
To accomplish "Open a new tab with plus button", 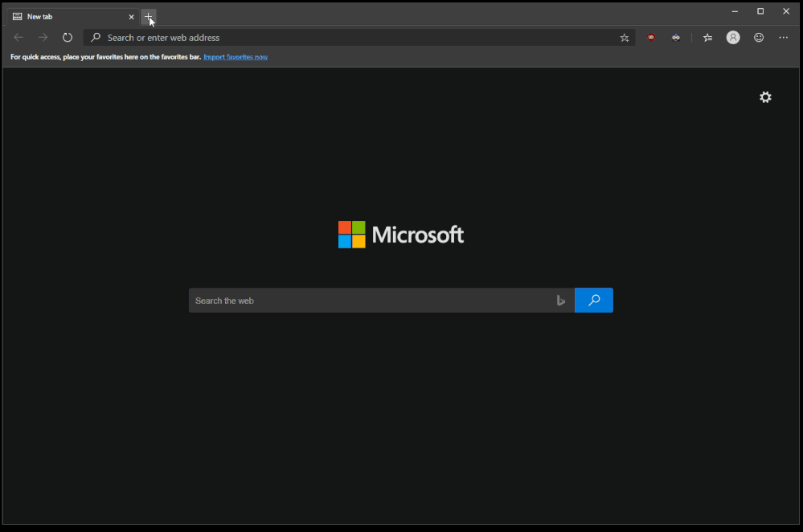I will pyautogui.click(x=148, y=17).
